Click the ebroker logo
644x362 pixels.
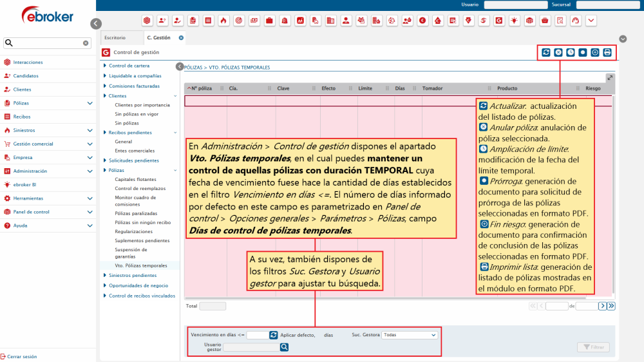coord(48,15)
